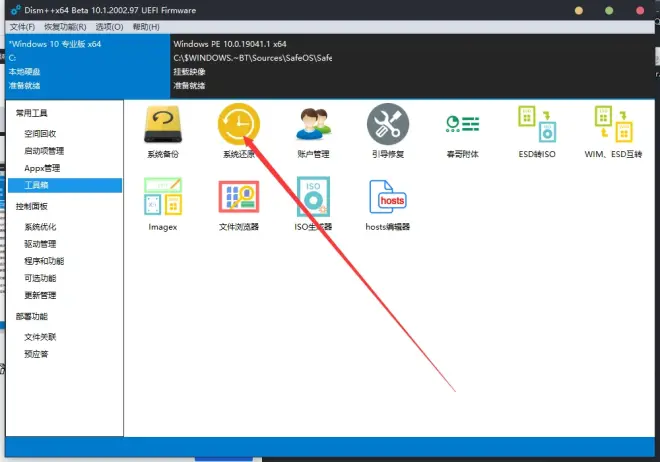Launch the Imagex tool
This screenshot has height=462, width=660.
[x=163, y=204]
